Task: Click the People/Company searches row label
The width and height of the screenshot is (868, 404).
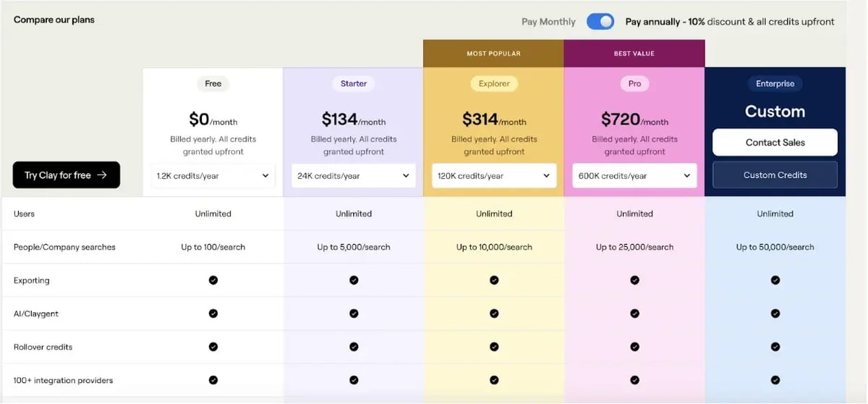Action: coord(64,248)
